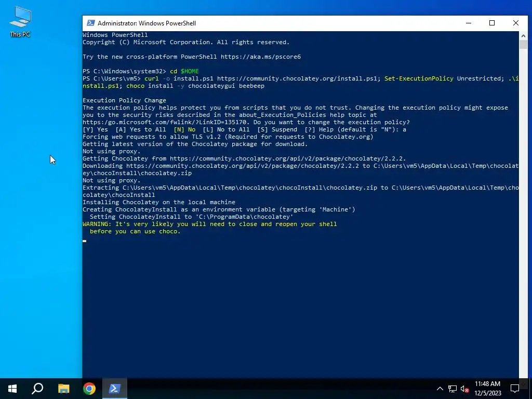Open the network status tray icon
532x399 pixels.
pyautogui.click(x=453, y=389)
